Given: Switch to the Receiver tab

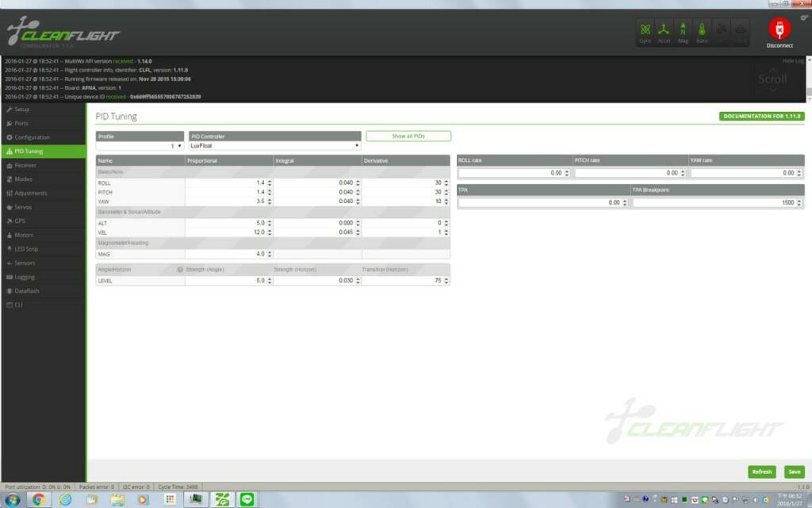Looking at the screenshot, I should (44, 165).
